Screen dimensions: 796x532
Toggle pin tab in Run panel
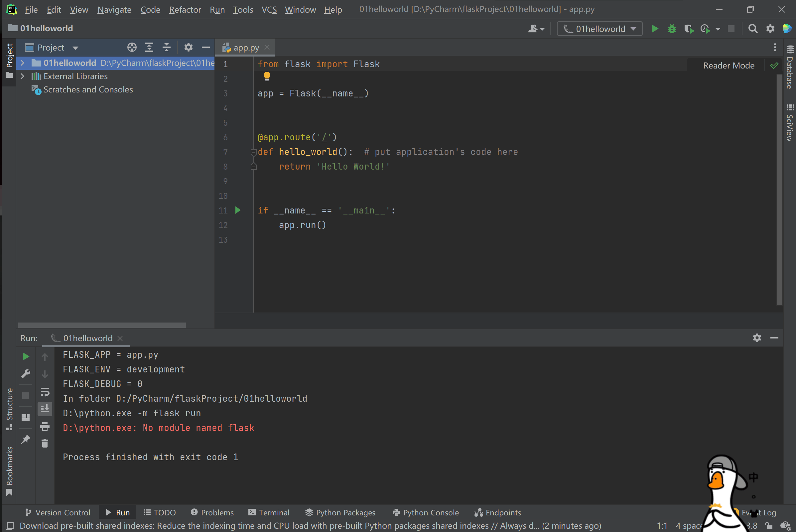click(26, 440)
